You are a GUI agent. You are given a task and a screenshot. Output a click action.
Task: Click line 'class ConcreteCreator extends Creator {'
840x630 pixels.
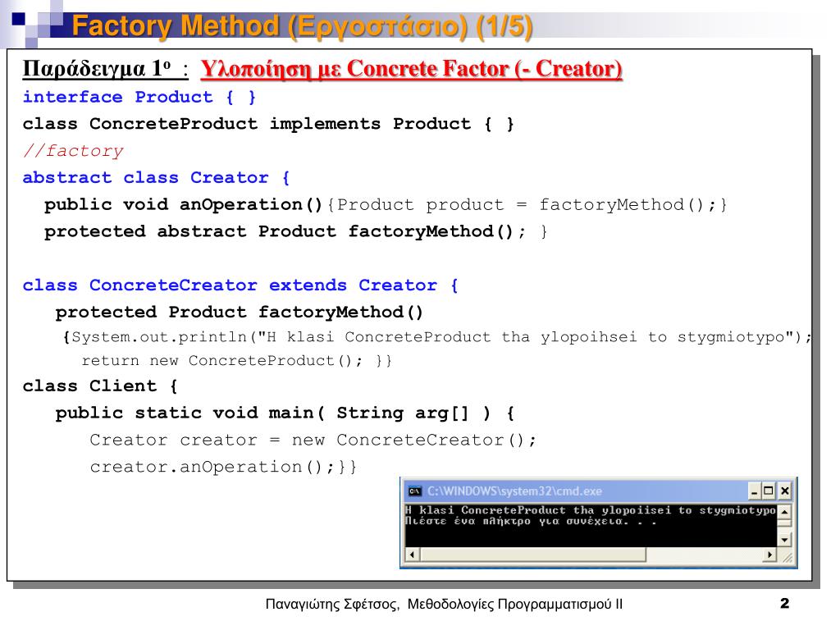(240, 285)
